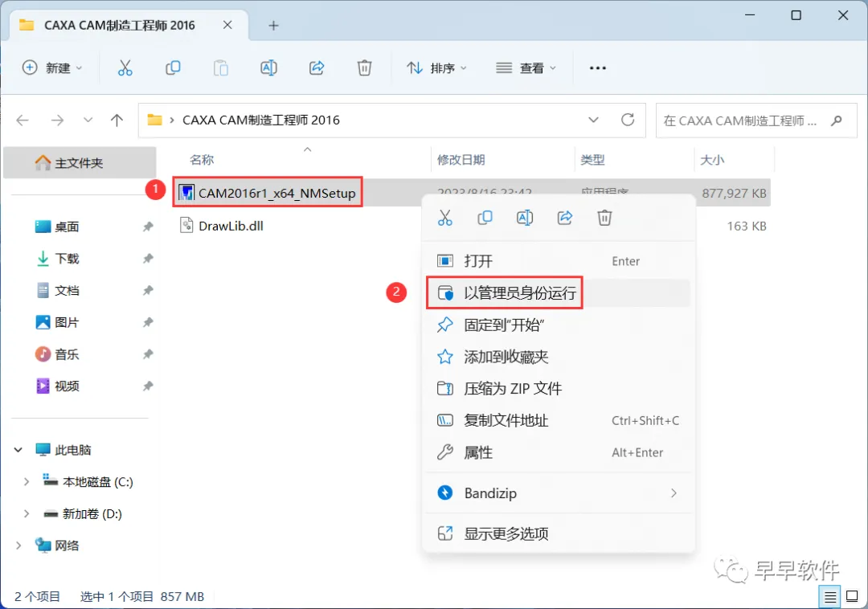Screen dimensions: 868x609
Task: Click Copy icon in the context menu
Action: tap(485, 218)
